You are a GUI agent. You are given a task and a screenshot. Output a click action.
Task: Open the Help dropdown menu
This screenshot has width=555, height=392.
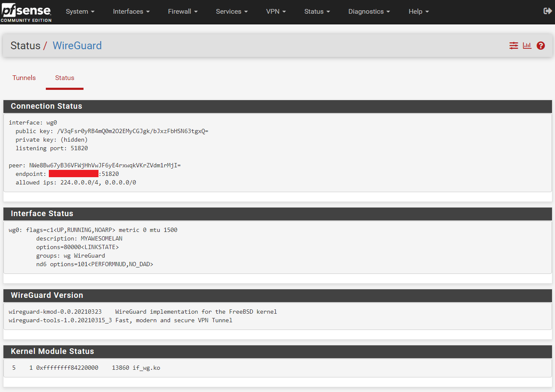click(x=418, y=12)
